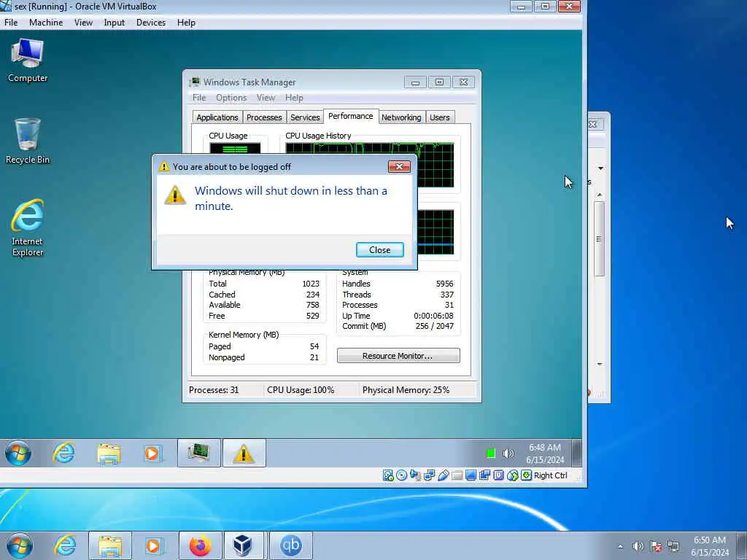Image resolution: width=747 pixels, height=560 pixels.
Task: Click the VirtualBox network adapters status icon
Action: pos(429,475)
